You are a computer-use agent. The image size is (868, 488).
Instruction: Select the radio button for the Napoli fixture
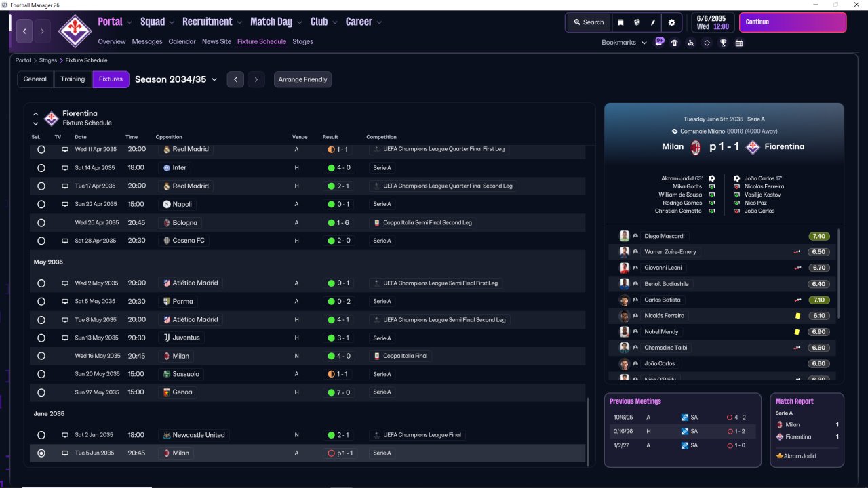pos(41,204)
